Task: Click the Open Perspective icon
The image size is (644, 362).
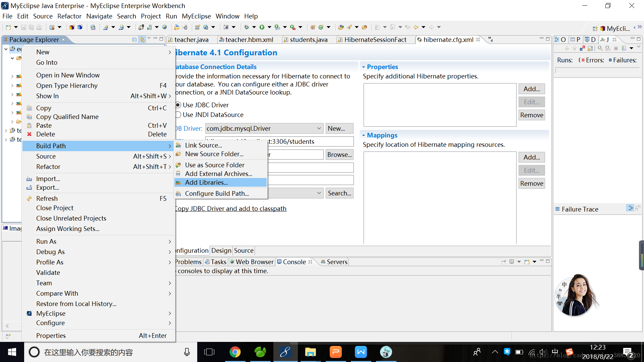Action: pos(595,28)
